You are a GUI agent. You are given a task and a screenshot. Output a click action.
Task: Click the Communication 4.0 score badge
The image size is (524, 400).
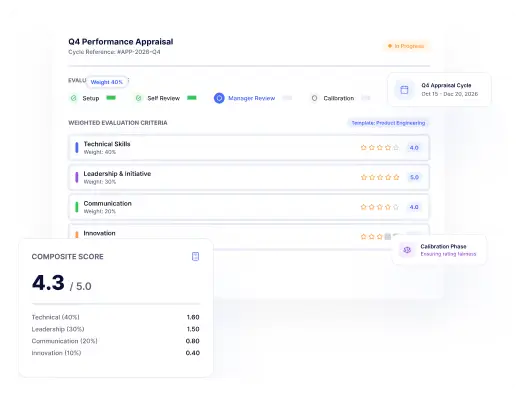coord(414,207)
